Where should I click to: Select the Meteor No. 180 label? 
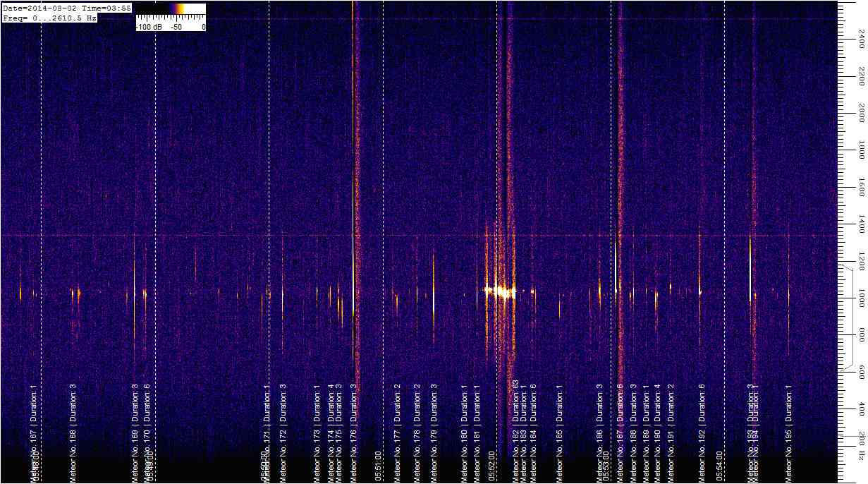(464, 432)
